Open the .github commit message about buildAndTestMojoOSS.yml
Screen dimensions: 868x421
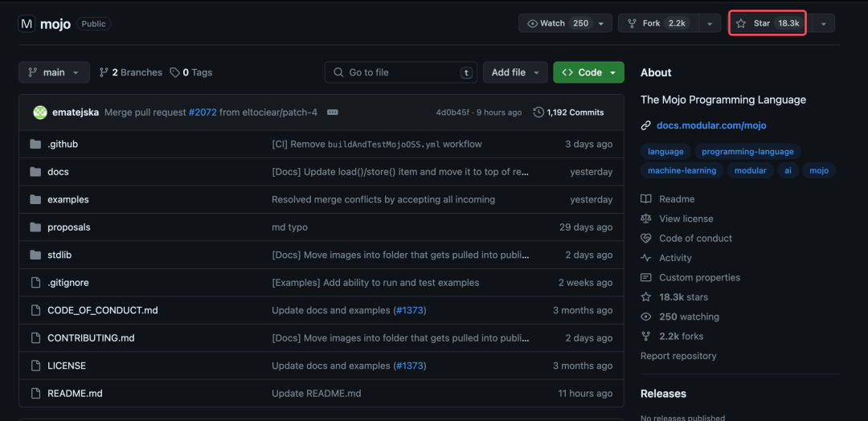click(x=376, y=145)
